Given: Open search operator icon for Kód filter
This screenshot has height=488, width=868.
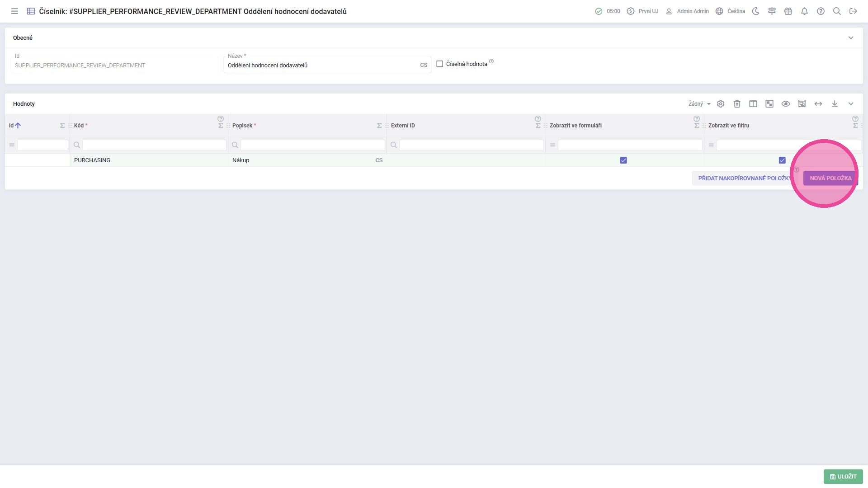Looking at the screenshot, I should (x=77, y=145).
